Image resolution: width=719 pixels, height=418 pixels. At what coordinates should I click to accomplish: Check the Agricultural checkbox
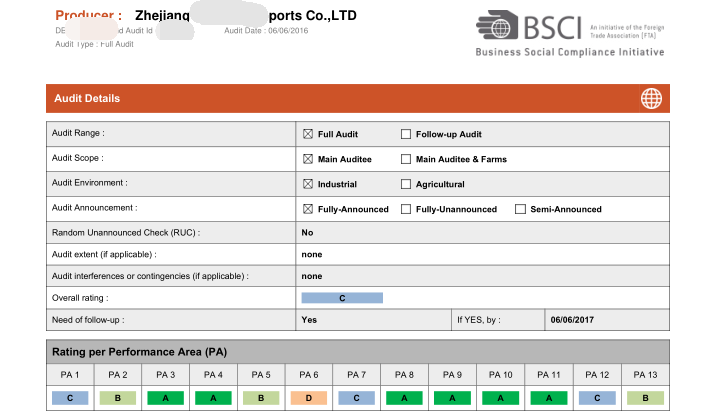point(406,184)
